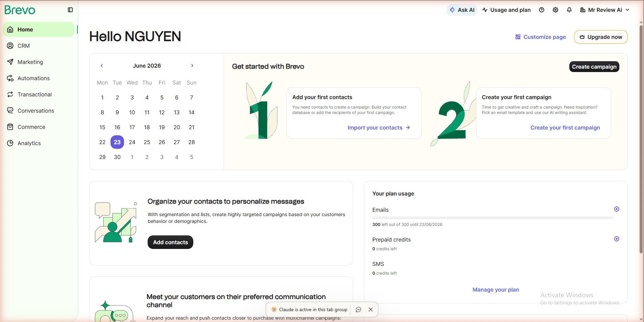Select June 30 in the calendar

click(117, 157)
